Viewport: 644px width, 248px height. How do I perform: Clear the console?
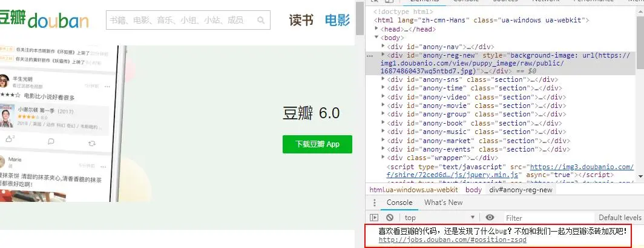pos(390,218)
